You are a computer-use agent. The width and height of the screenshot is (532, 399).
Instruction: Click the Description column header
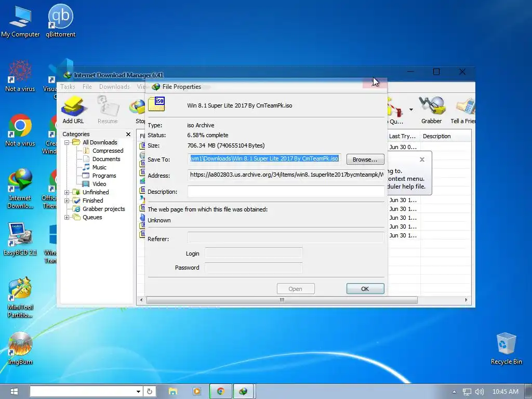(x=445, y=137)
